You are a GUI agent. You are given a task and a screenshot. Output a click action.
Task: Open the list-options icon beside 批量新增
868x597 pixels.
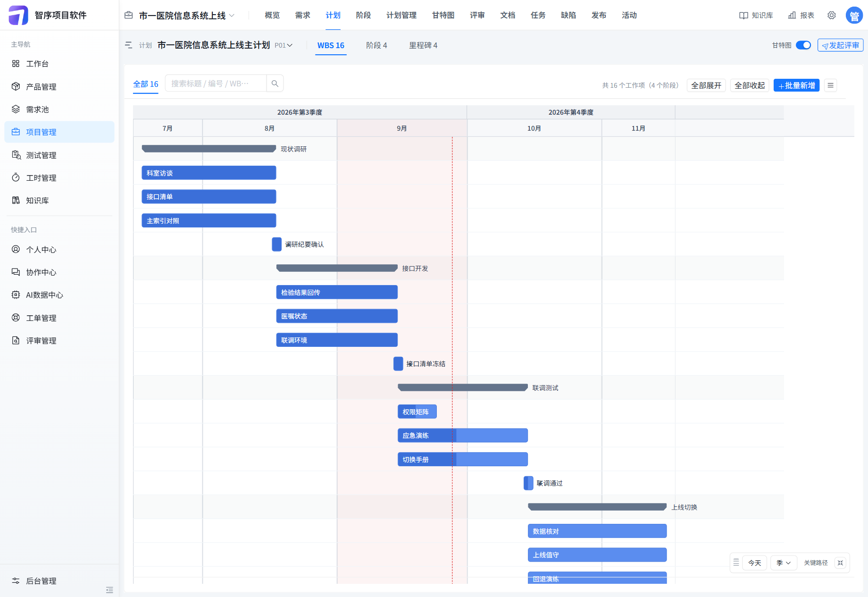click(831, 85)
